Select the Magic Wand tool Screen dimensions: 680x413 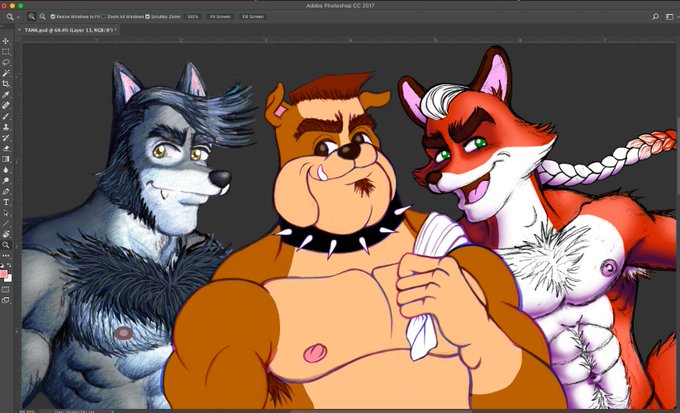click(6, 73)
